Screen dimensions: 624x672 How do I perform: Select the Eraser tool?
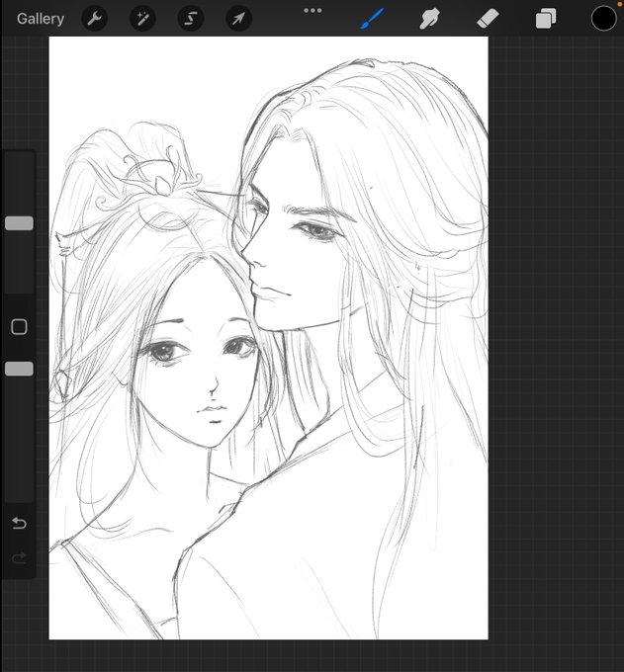click(488, 19)
